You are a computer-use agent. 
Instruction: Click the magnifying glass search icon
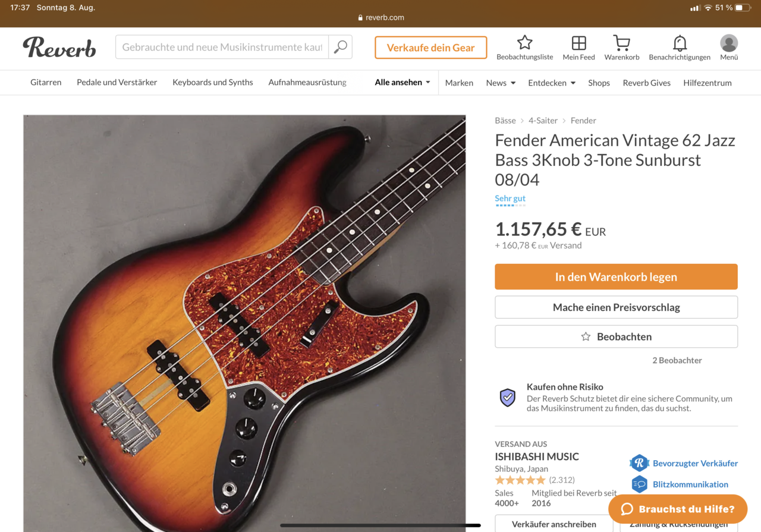340,47
